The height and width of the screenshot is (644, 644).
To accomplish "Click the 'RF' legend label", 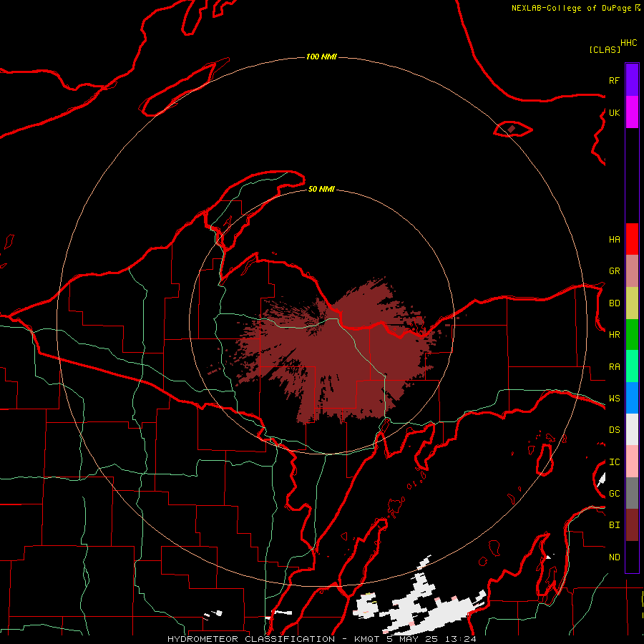I will [x=614, y=80].
